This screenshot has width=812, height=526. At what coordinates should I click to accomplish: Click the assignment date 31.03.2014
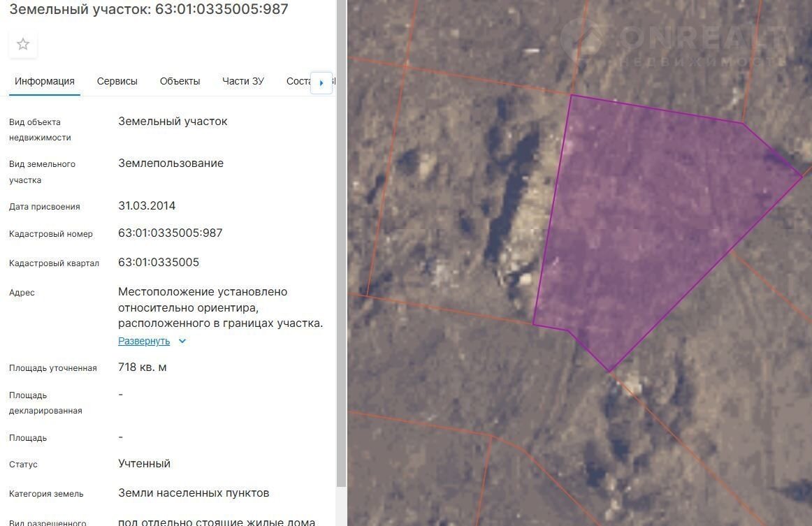point(147,206)
